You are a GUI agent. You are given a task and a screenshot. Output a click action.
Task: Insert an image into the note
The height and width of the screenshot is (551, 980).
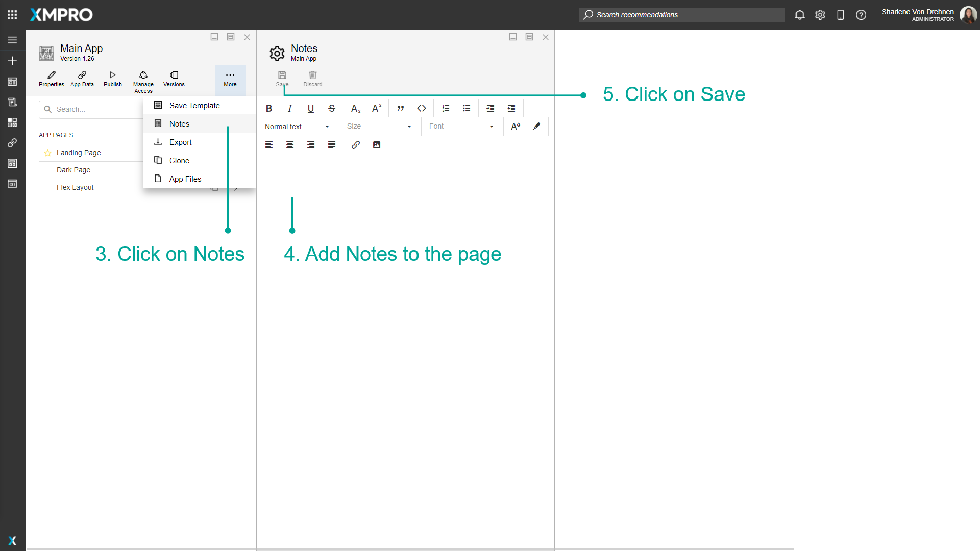(376, 145)
